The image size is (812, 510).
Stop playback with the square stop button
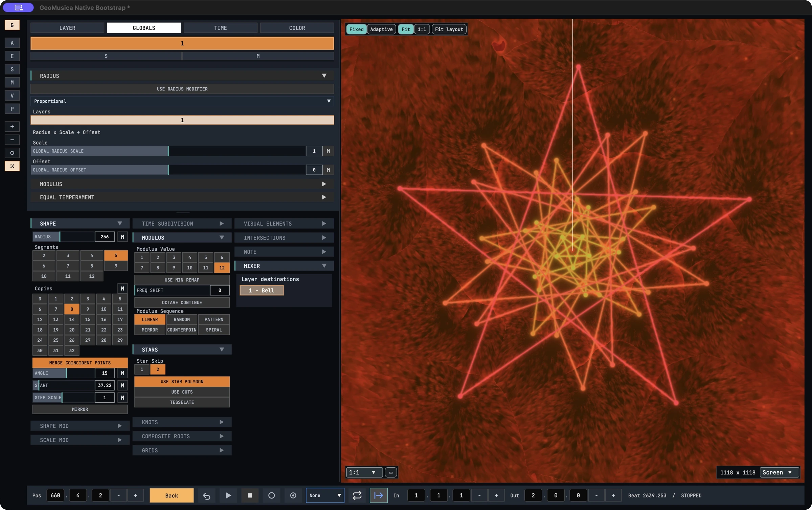coord(250,495)
